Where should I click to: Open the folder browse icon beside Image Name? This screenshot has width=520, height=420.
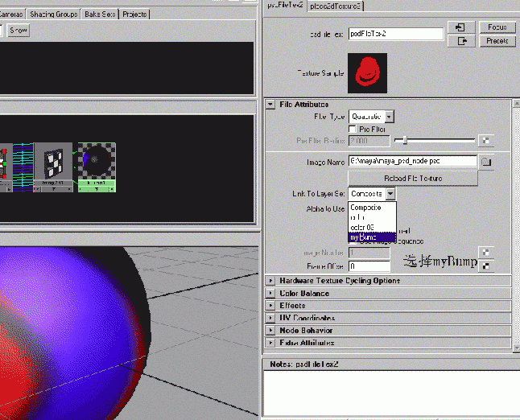485,162
